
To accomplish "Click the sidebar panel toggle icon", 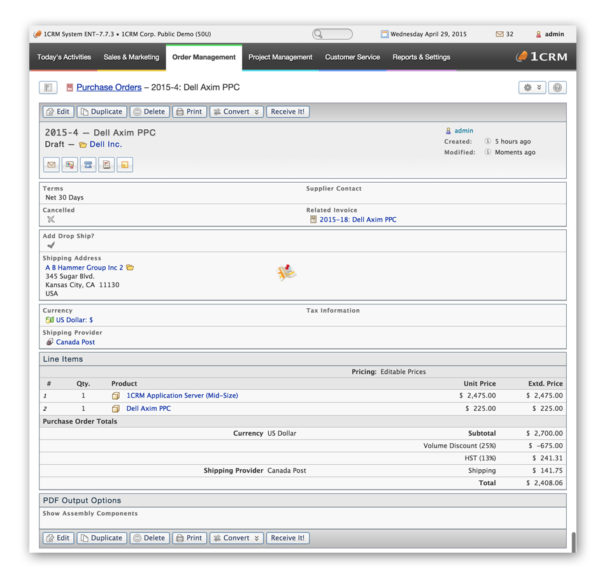I will point(48,88).
